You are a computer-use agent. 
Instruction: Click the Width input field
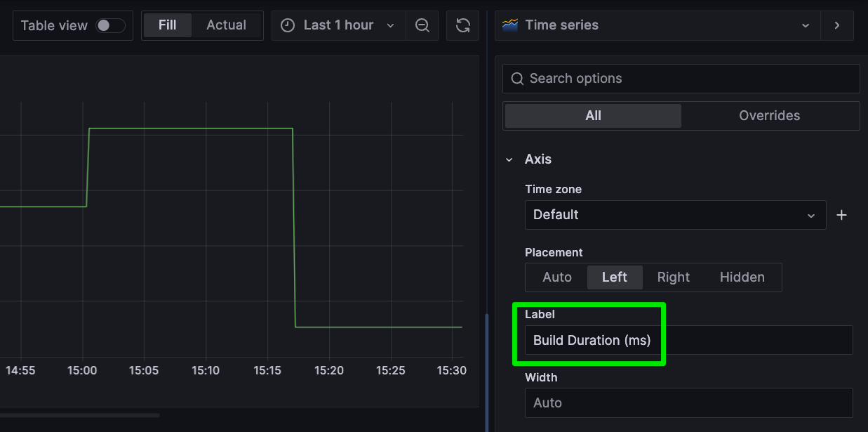pyautogui.click(x=688, y=403)
